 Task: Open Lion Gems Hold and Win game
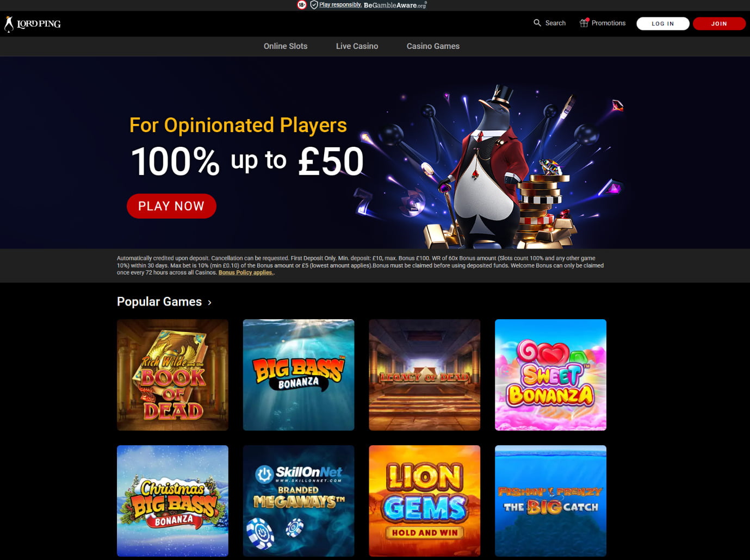coord(425,501)
